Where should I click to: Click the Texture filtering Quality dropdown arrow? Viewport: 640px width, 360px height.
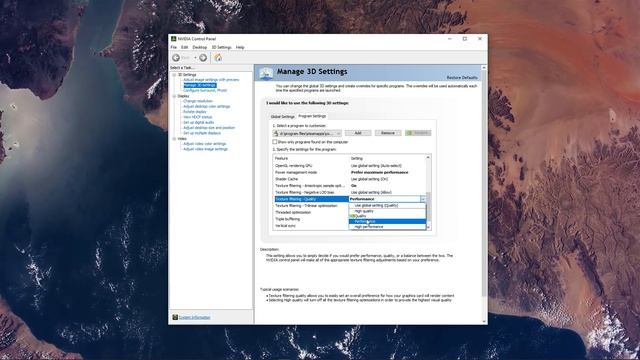point(423,199)
